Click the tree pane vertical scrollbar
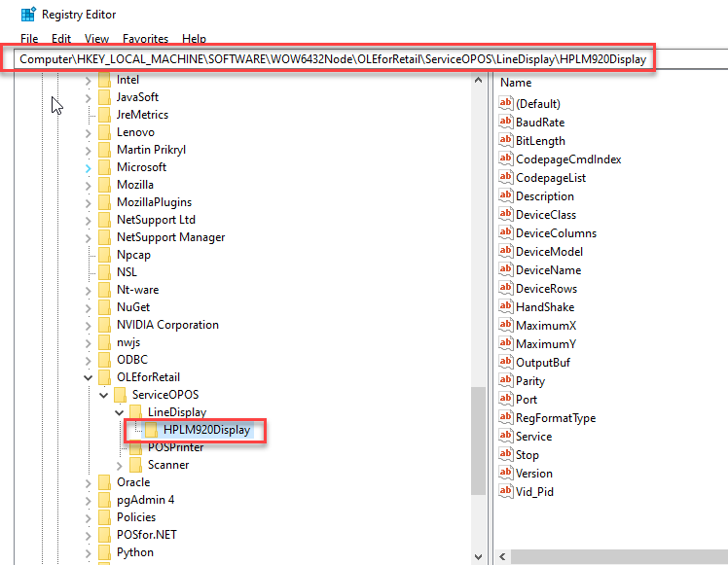The height and width of the screenshot is (565, 728). (477, 438)
